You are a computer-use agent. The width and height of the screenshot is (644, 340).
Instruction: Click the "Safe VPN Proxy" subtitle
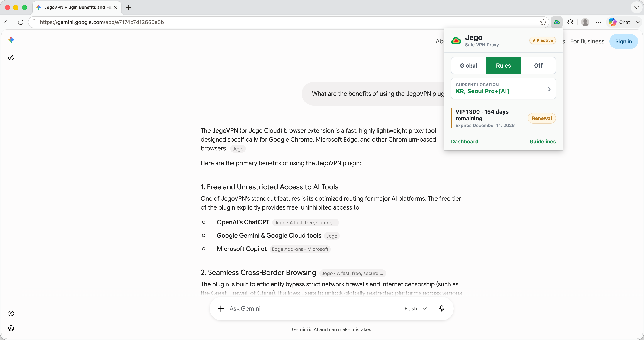(x=482, y=45)
